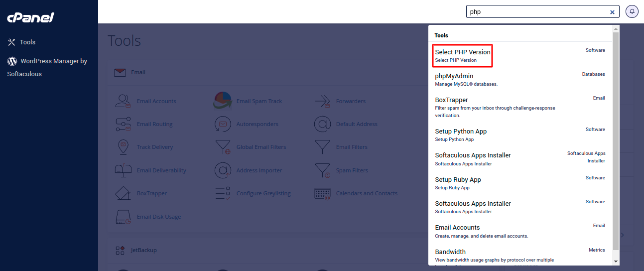Image resolution: width=644 pixels, height=271 pixels.
Task: Open the Spam Filters label
Action: [x=352, y=170]
